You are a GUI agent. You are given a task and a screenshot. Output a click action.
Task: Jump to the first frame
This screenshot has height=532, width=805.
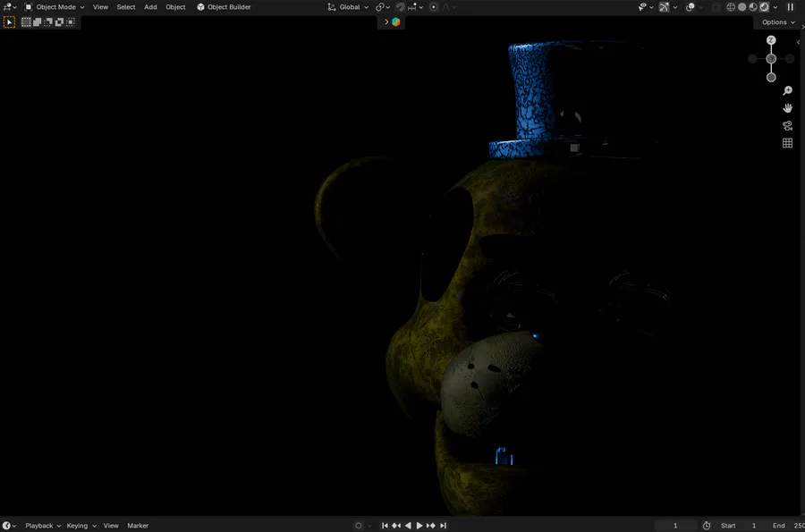pos(385,526)
